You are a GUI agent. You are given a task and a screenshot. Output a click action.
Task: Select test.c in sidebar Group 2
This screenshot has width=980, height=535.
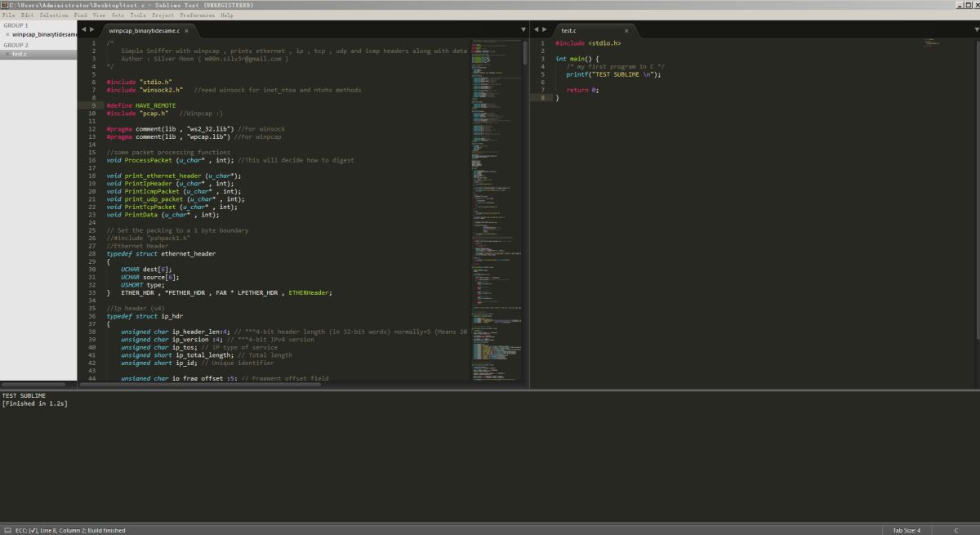19,54
